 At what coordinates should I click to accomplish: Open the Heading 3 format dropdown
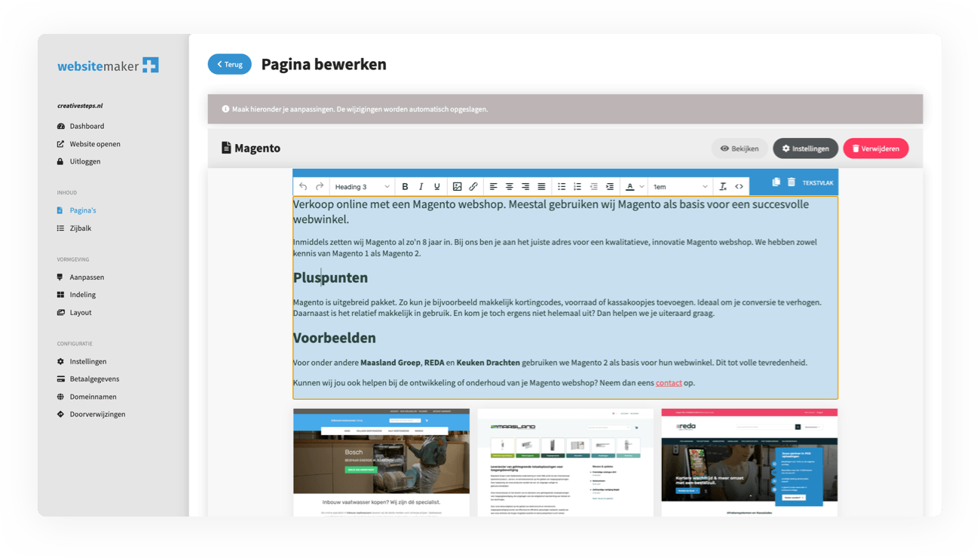coord(362,186)
